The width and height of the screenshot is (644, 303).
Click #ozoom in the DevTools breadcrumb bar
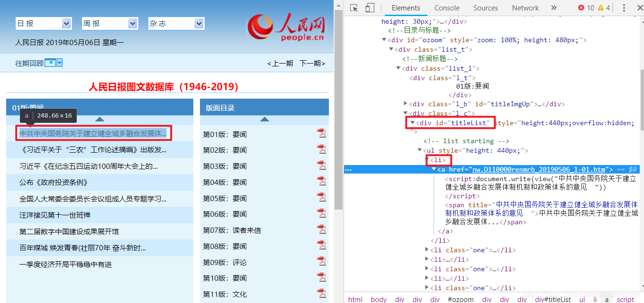pos(460,299)
